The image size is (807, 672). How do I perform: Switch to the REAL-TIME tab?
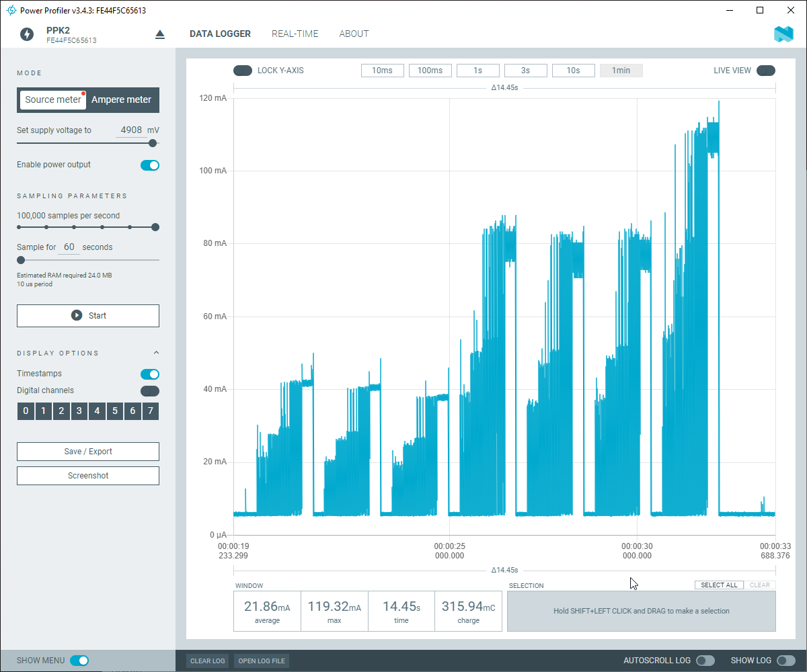pos(295,34)
